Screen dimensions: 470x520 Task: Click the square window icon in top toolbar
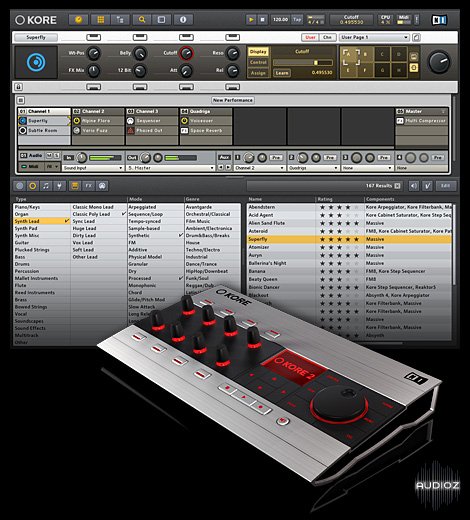point(161,20)
